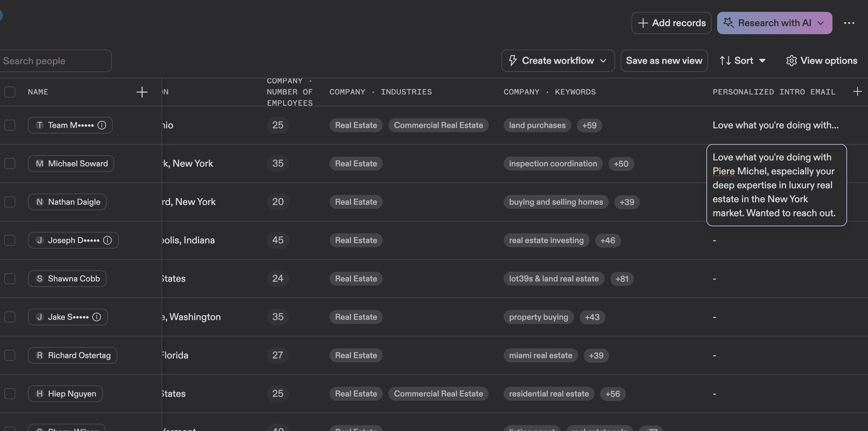The width and height of the screenshot is (868, 431).
Task: Click Save as new view button
Action: pyautogui.click(x=664, y=61)
